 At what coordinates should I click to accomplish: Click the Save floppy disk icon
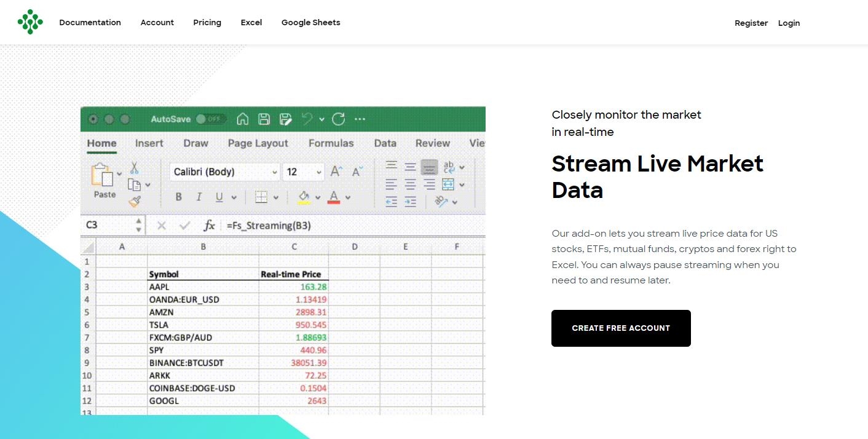[264, 119]
